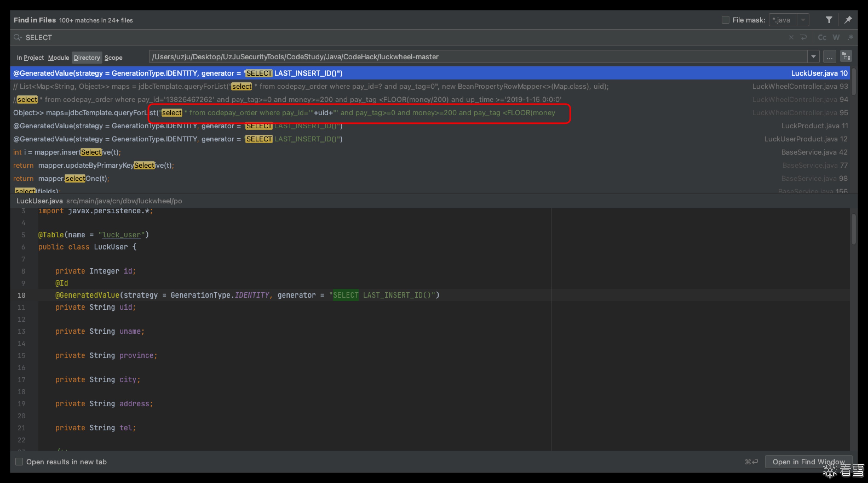The width and height of the screenshot is (868, 483).
Task: Switch to In Project scope tab
Action: 30,58
